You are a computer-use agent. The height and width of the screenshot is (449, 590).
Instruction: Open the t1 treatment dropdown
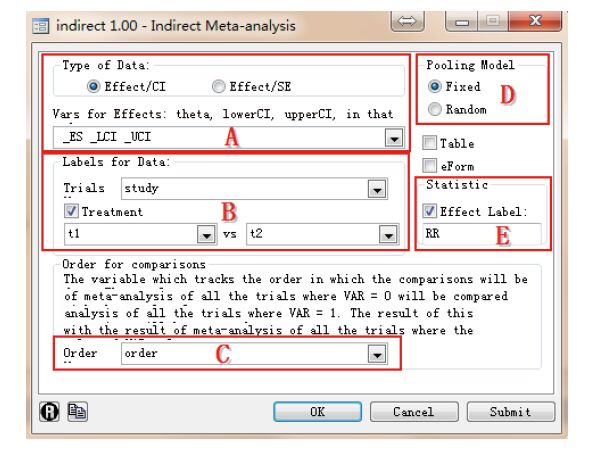tap(207, 234)
